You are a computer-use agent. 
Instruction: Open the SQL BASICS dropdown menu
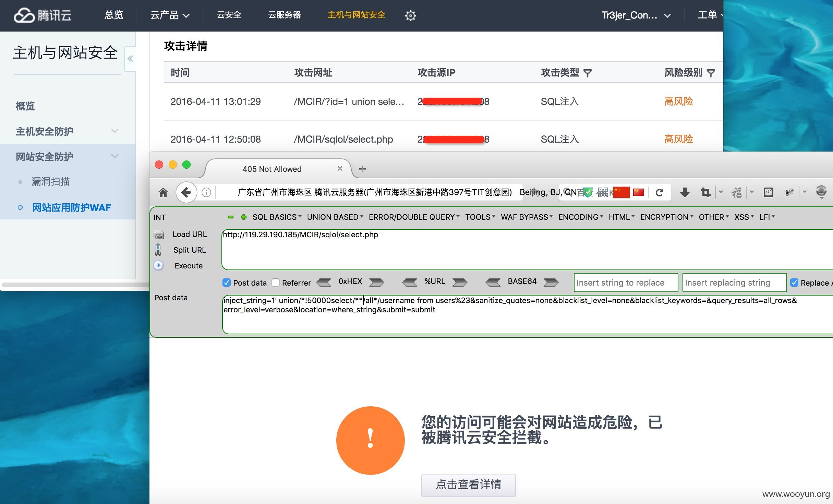(277, 217)
